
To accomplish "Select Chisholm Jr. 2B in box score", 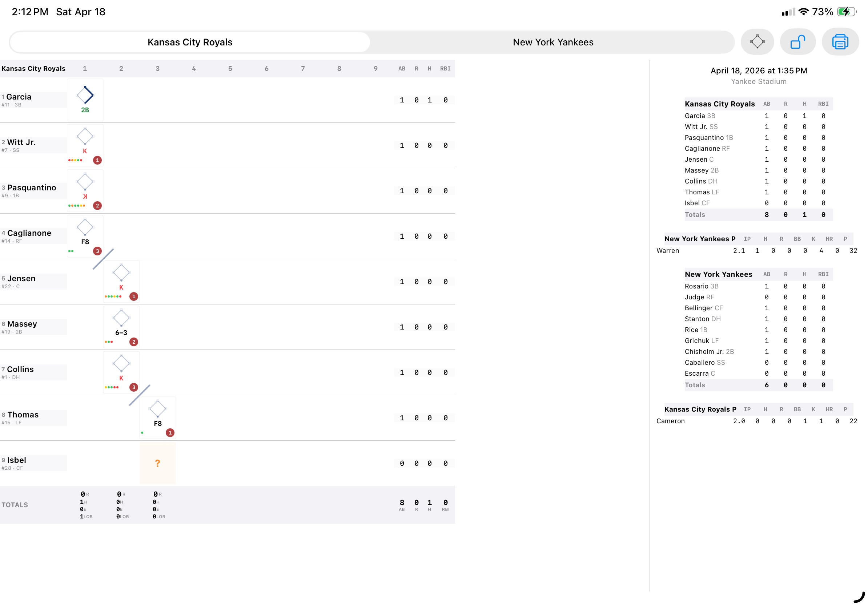I will point(758,351).
